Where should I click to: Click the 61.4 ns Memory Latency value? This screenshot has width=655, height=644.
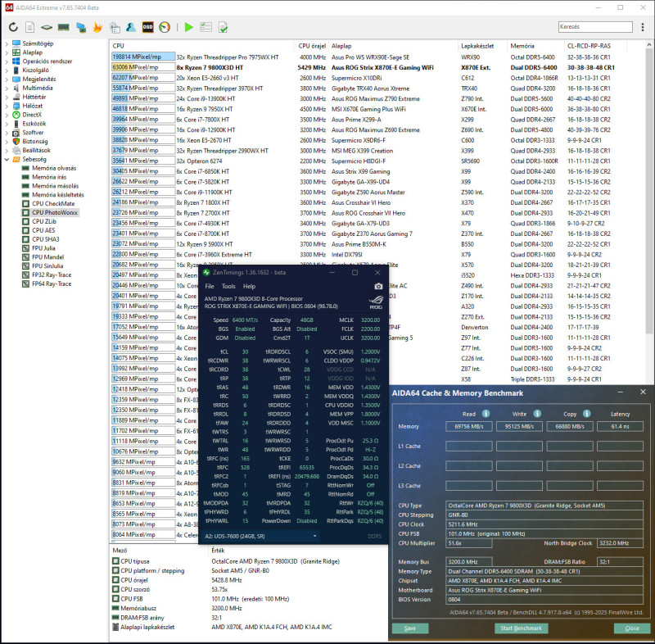[620, 426]
